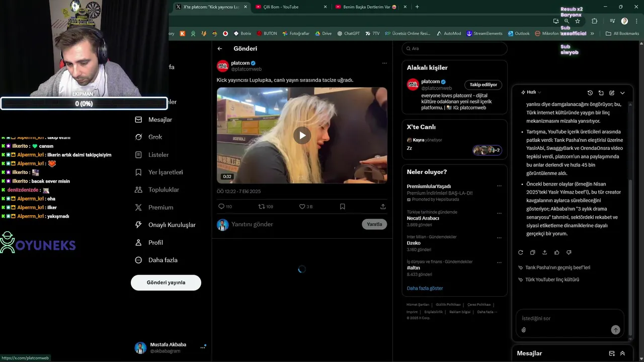Open Topluluklar in the sidebar
The width and height of the screenshot is (644, 362).
click(x=157, y=190)
